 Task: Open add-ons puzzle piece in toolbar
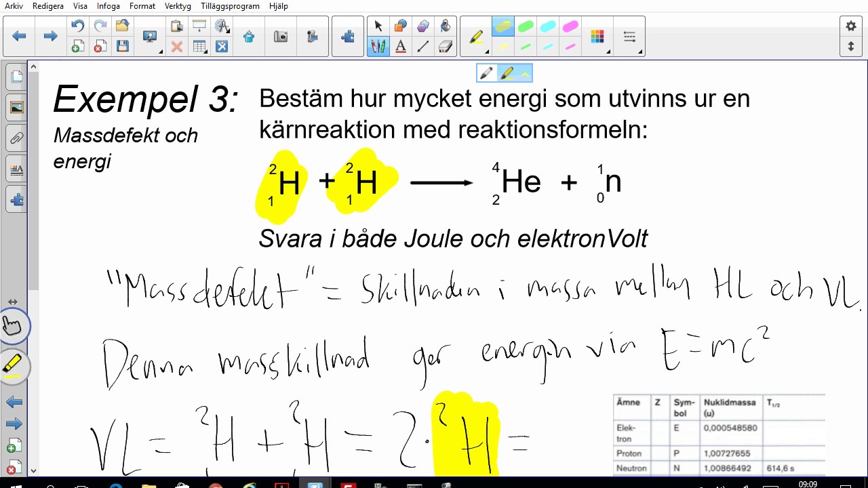(349, 37)
